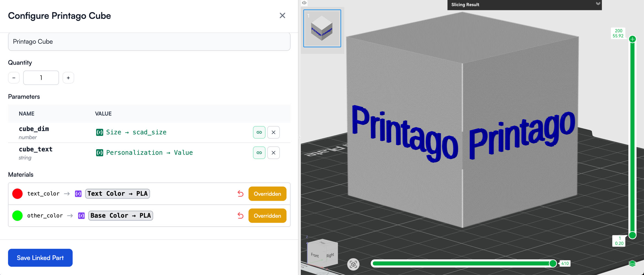Decrease quantity with the minus button
This screenshot has height=275, width=644.
(x=14, y=78)
